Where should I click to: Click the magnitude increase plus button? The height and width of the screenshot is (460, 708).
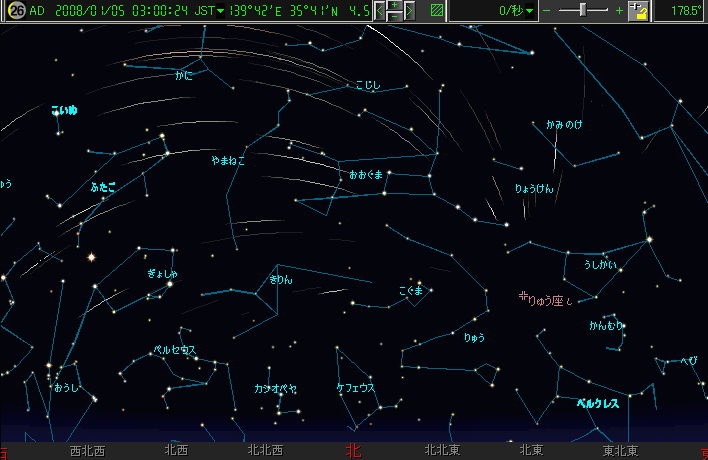click(x=394, y=6)
